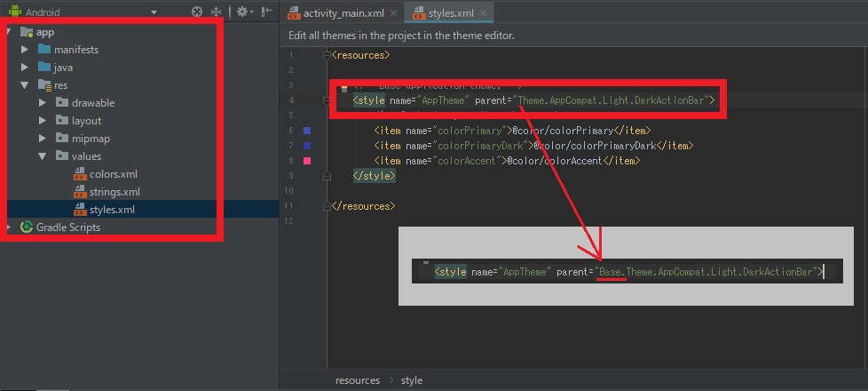Image resolution: width=868 pixels, height=391 pixels.
Task: Select the res folder icon
Action: [x=44, y=84]
